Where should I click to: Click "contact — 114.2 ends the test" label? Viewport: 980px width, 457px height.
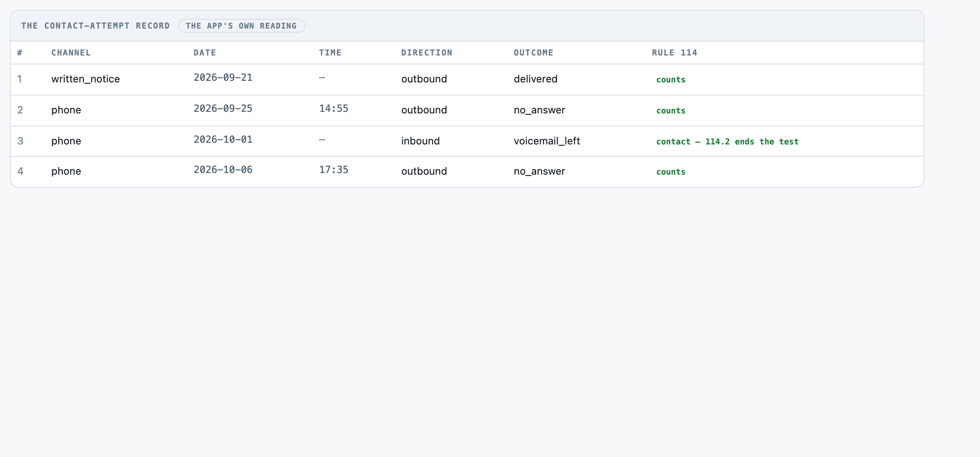click(x=727, y=142)
